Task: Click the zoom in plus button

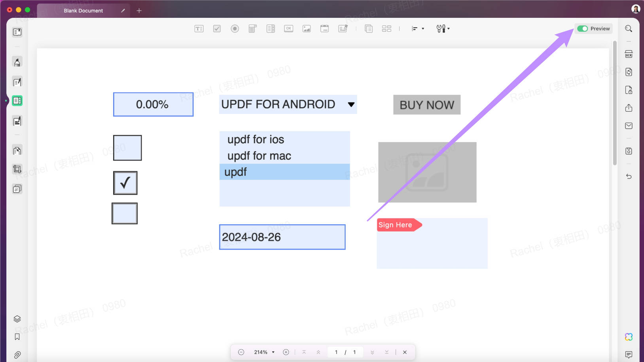Action: tap(286, 352)
